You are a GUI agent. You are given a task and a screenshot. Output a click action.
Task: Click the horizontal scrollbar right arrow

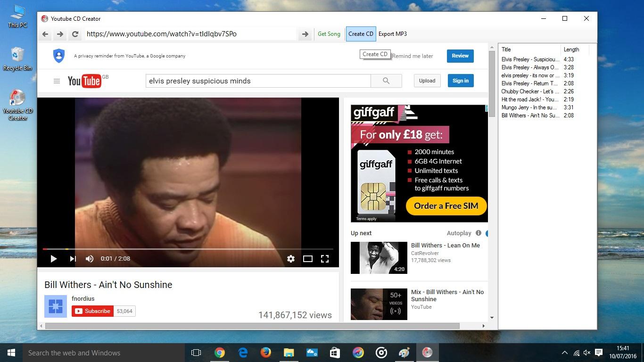tap(483, 326)
